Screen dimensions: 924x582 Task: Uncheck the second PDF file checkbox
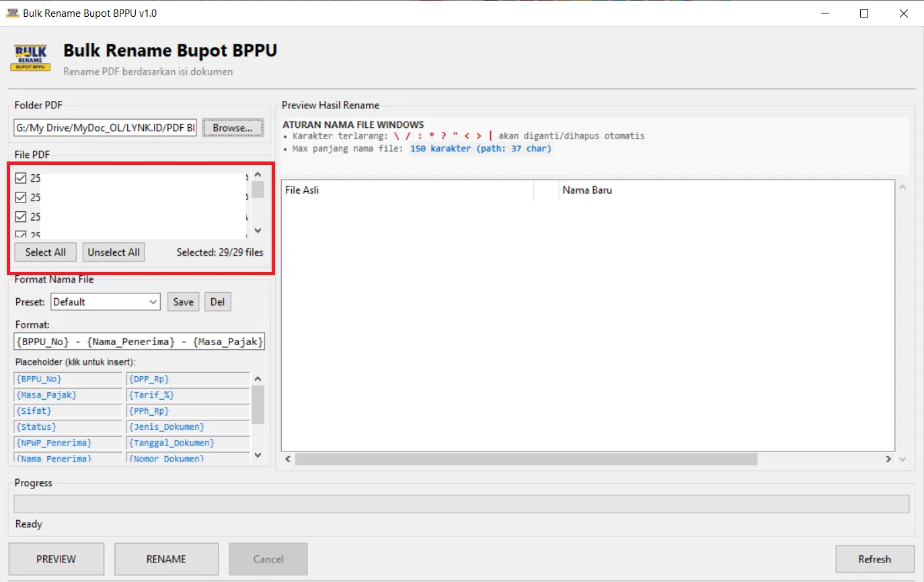[20, 197]
